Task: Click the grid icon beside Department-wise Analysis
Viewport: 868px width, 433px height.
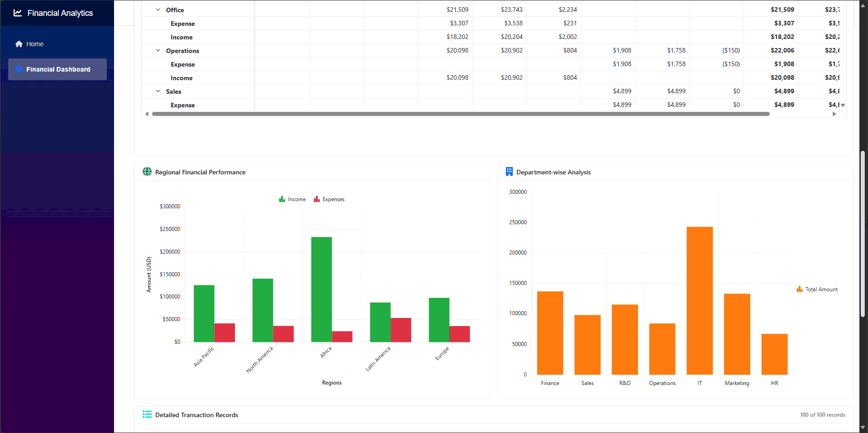Action: [509, 172]
